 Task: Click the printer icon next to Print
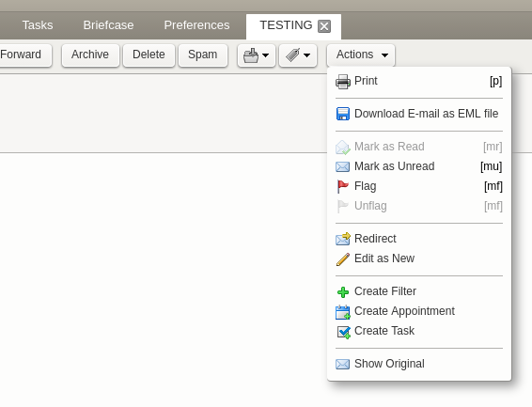coord(343,82)
